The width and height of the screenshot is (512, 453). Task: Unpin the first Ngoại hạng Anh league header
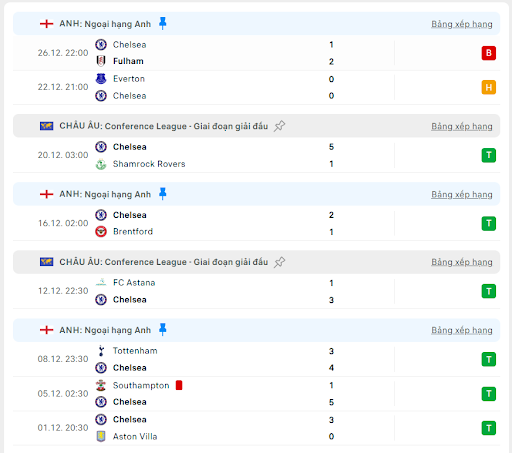(x=163, y=24)
